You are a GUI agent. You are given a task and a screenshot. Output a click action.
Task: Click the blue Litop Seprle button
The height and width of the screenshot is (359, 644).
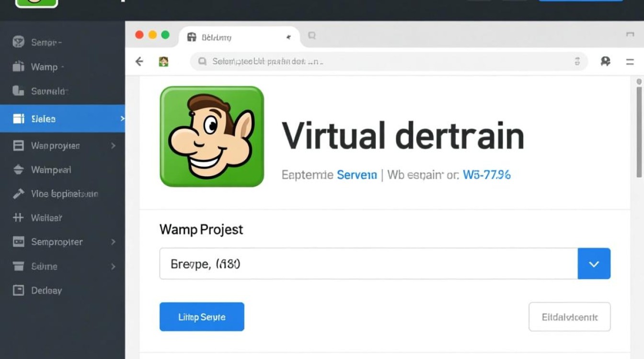[x=202, y=317]
